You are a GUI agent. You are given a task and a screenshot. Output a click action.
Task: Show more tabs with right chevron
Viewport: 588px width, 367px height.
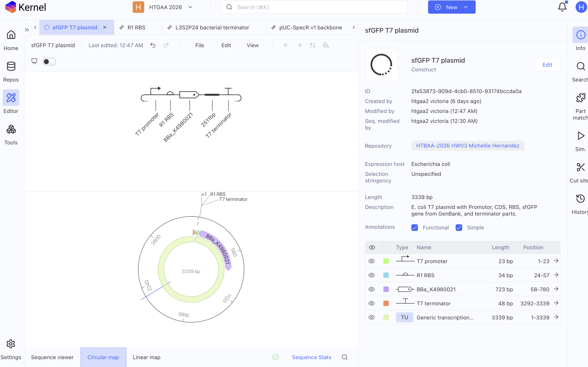click(x=354, y=28)
